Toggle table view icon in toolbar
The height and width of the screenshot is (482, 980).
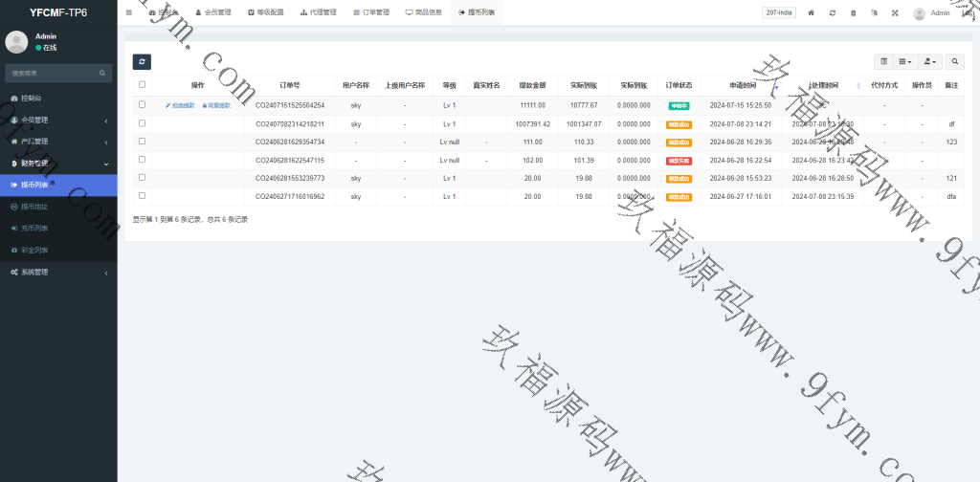[883, 61]
